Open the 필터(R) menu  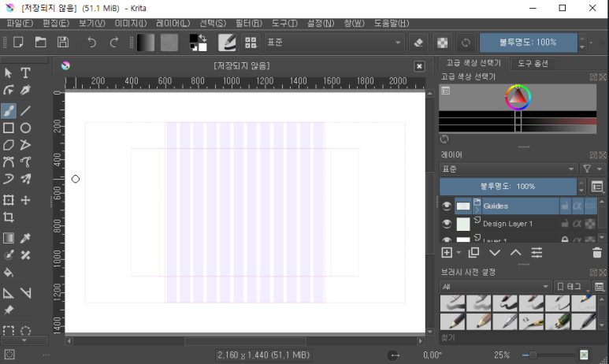pyautogui.click(x=248, y=24)
